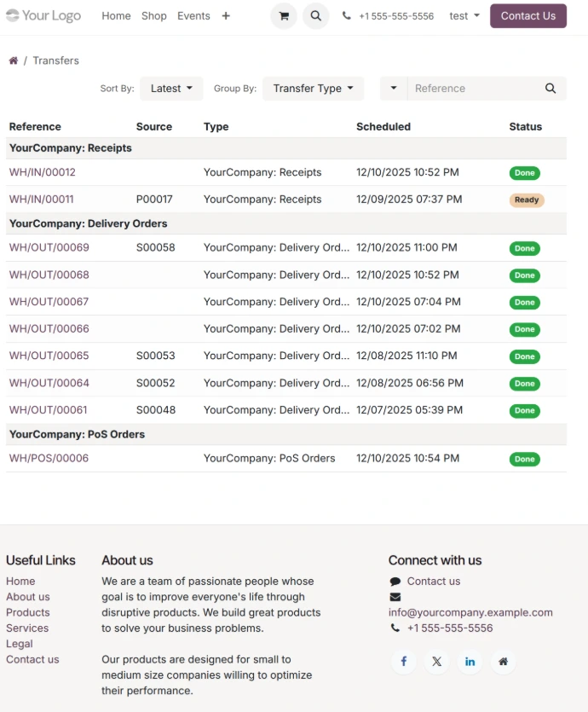Open transfer WH/OUT/00069
Viewport: 588px width, 712px height.
click(49, 248)
